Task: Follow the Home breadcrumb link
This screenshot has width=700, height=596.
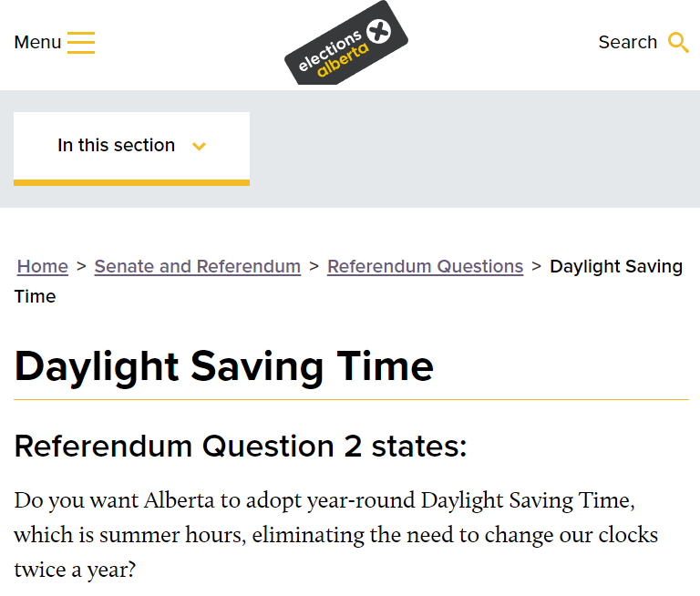Action: tap(43, 266)
